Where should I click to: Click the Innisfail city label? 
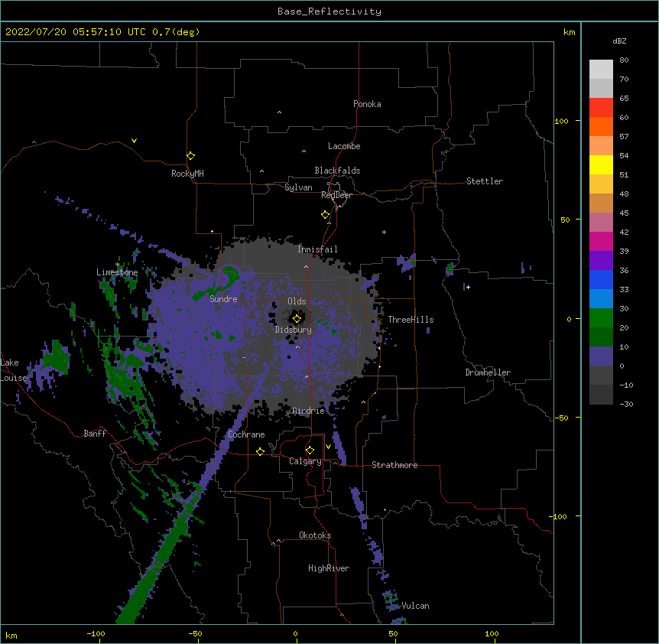pos(317,249)
